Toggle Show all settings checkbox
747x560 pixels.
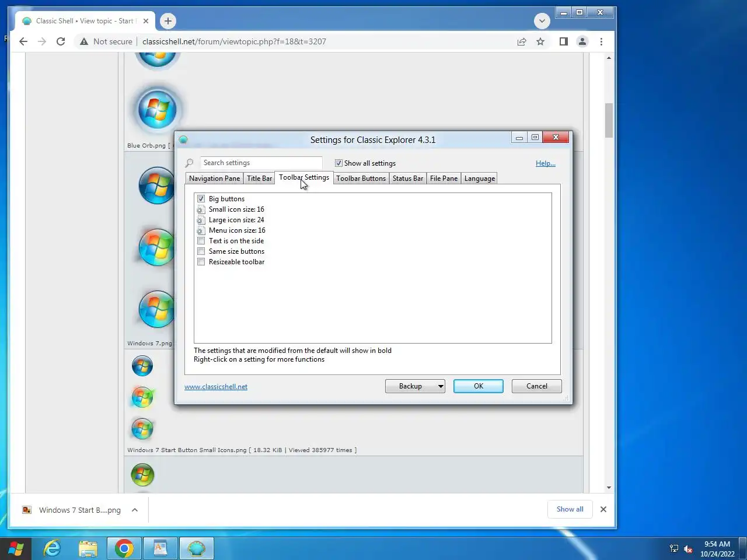point(338,163)
